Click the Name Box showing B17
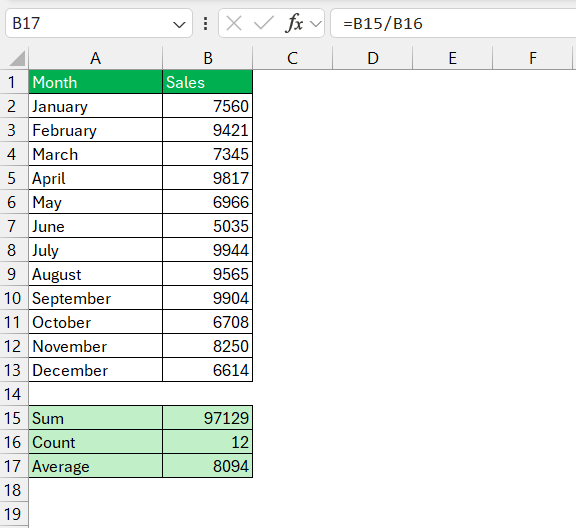 pyautogui.click(x=99, y=24)
